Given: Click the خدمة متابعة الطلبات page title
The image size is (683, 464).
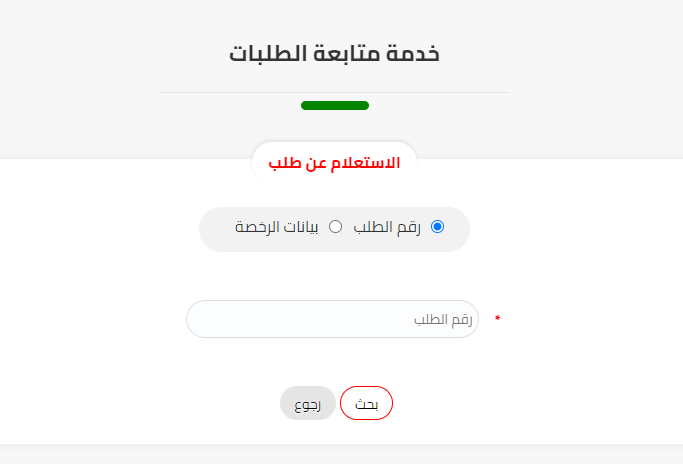Looking at the screenshot, I should (x=334, y=54).
